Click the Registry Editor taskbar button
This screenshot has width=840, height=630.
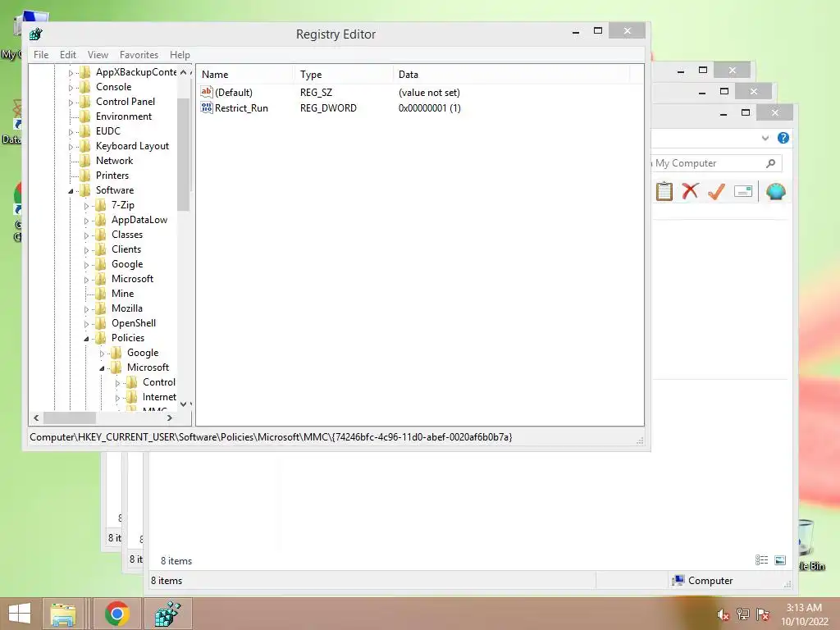167,614
